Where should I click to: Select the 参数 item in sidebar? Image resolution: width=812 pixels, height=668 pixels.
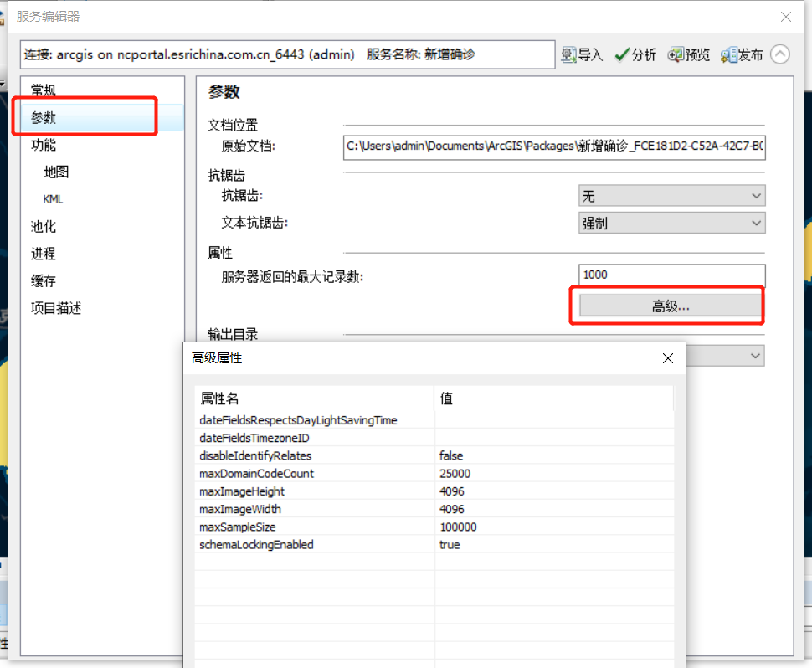tap(44, 117)
